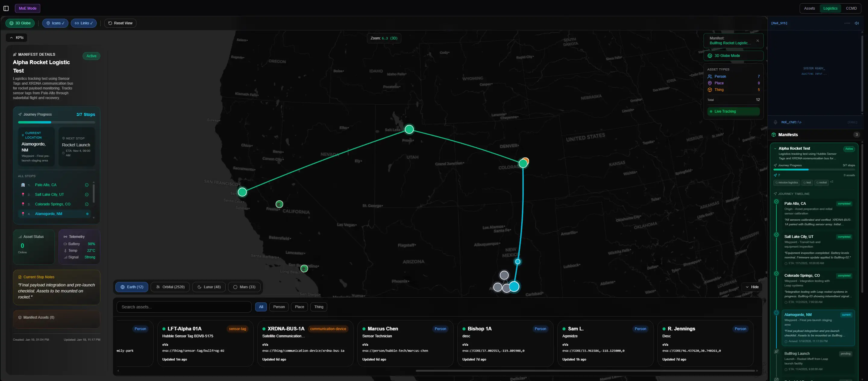Hide the asset carousel panel
Image resolution: width=868 pixels, height=381 pixels.
click(x=752, y=287)
